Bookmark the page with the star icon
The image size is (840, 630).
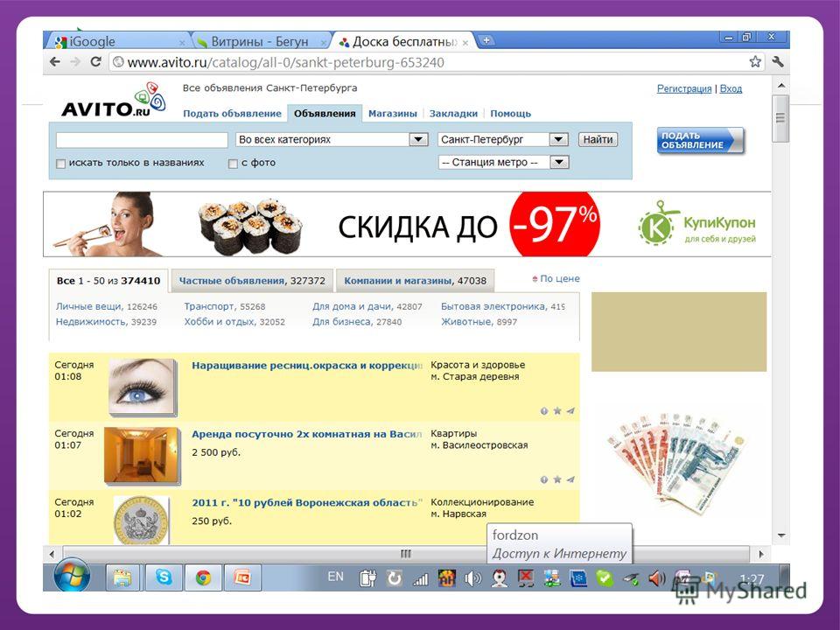[755, 61]
